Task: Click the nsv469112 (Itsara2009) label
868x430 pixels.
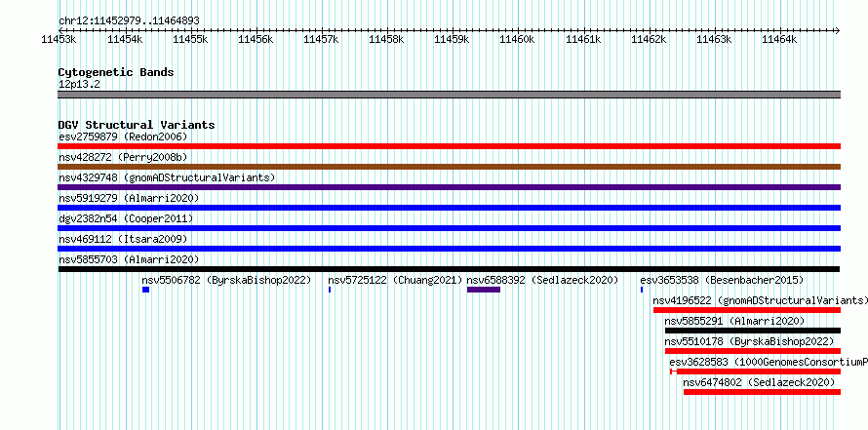Action: (124, 239)
